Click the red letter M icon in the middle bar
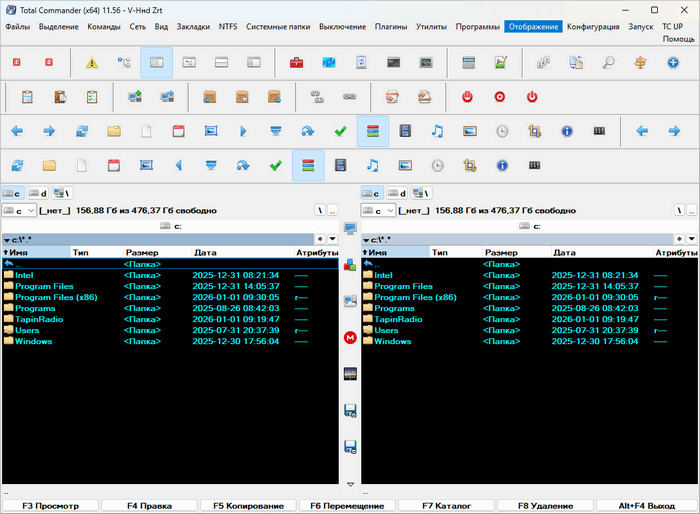The width and height of the screenshot is (700, 514). coord(350,338)
